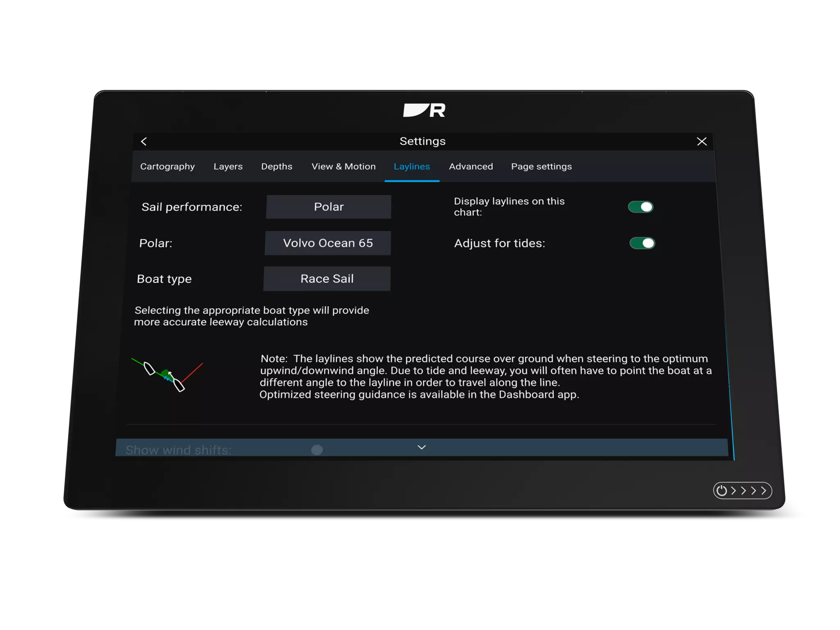
Task: Drag the Show wind shifts slider control
Action: [x=317, y=450]
